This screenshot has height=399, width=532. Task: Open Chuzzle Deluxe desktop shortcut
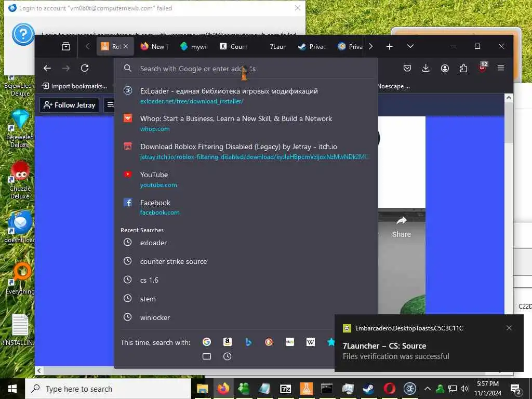click(20, 180)
